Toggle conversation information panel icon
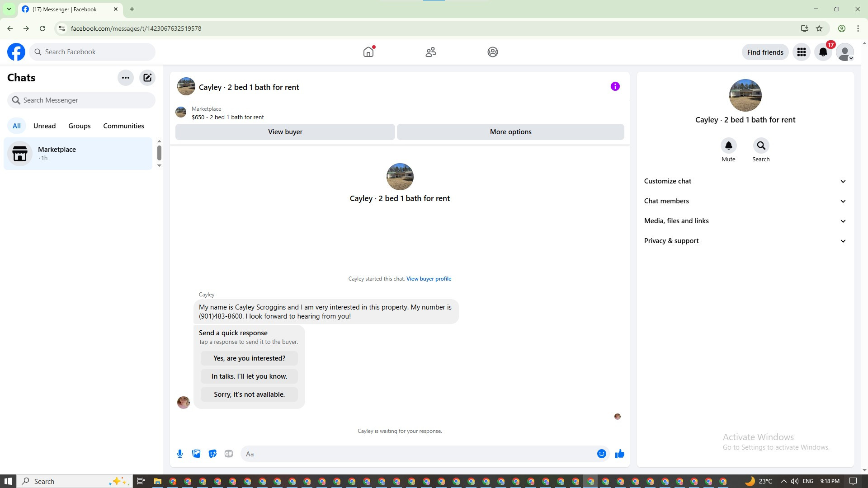The width and height of the screenshot is (868, 488). pos(615,86)
